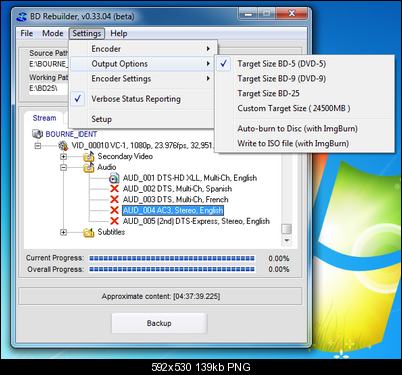Click the Backup button

159,323
